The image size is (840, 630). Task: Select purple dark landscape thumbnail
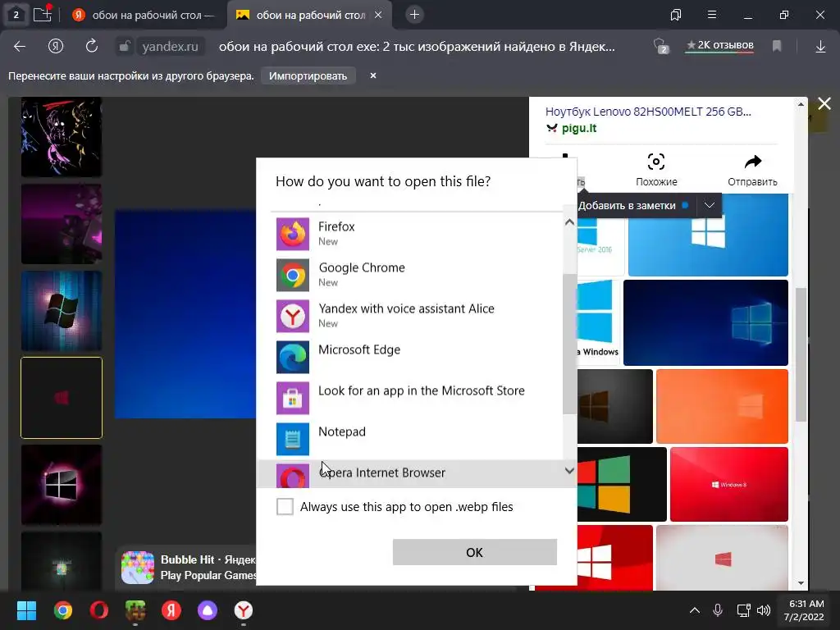pos(62,224)
